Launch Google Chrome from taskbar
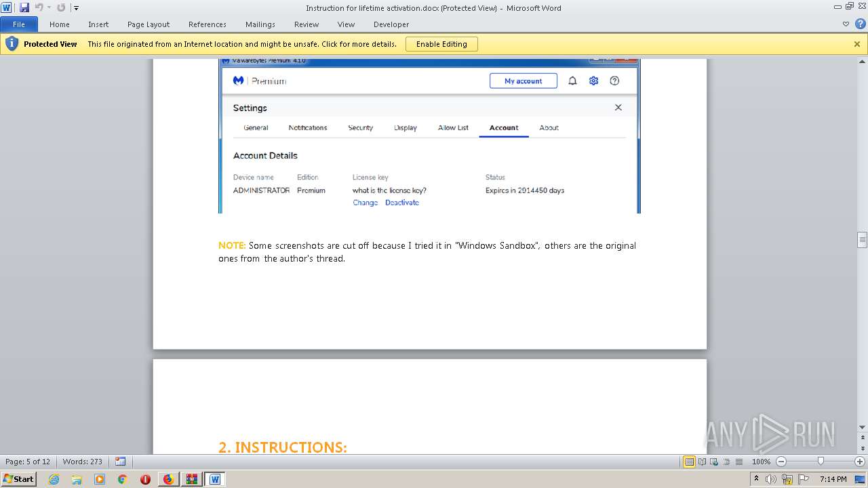Screen dimensions: 868x488 pos(122,479)
